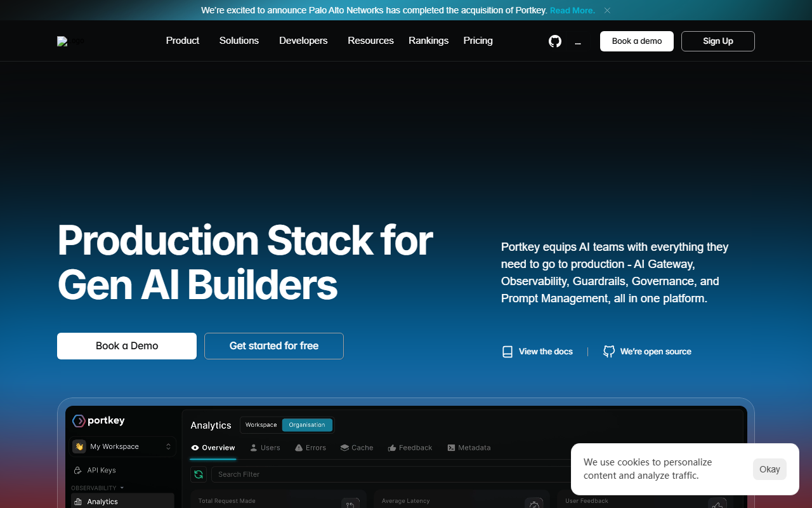Click the book icon beside View the docs
The width and height of the screenshot is (812, 508).
507,352
